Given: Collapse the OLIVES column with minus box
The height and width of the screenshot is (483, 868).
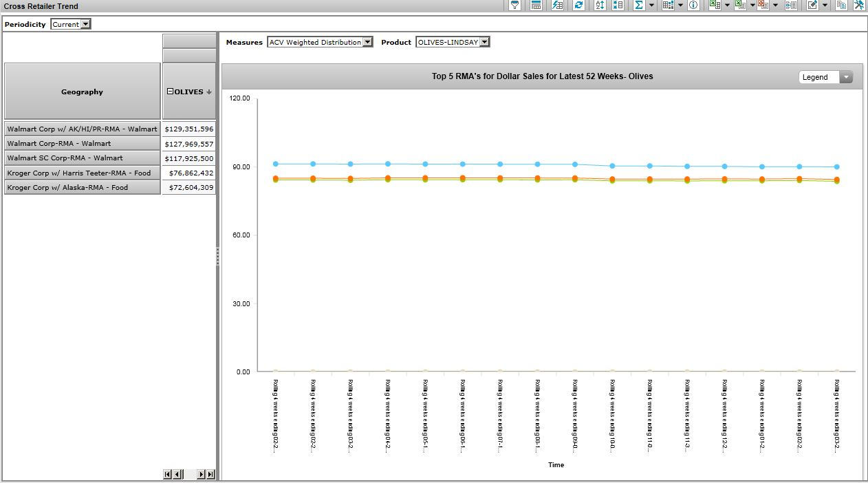Looking at the screenshot, I should [171, 92].
